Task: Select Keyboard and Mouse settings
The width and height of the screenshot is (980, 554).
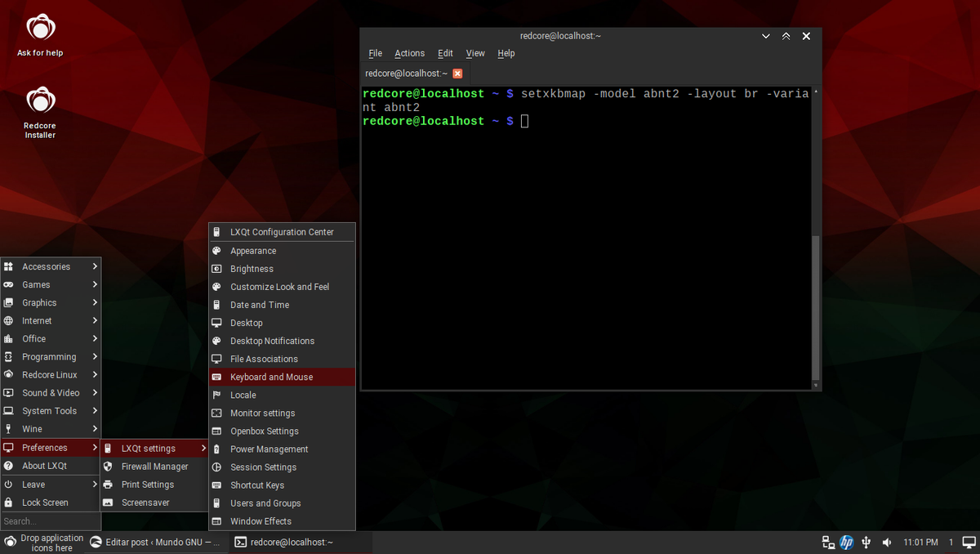Action: tap(283, 377)
